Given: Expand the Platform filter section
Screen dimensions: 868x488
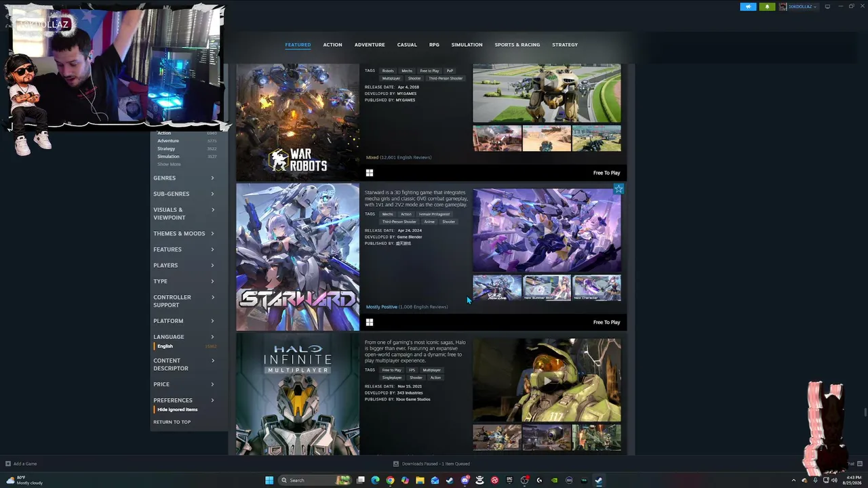Looking at the screenshot, I should click(184, 321).
